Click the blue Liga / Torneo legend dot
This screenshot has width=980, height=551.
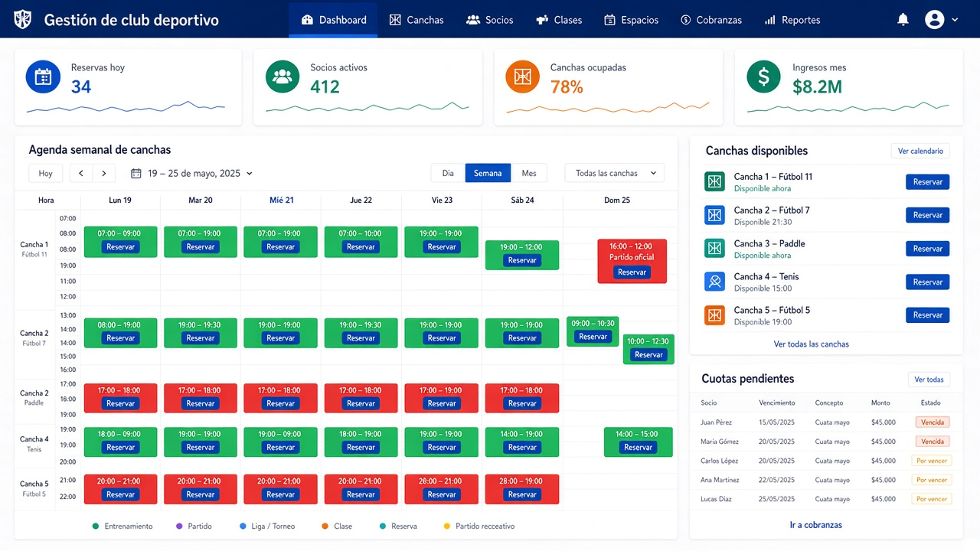243,527
